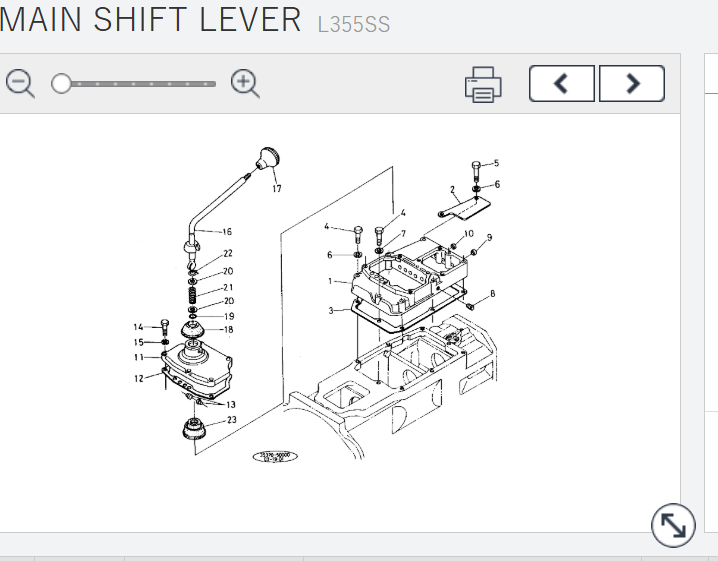Click part number 21 beside the spring

tap(228, 287)
